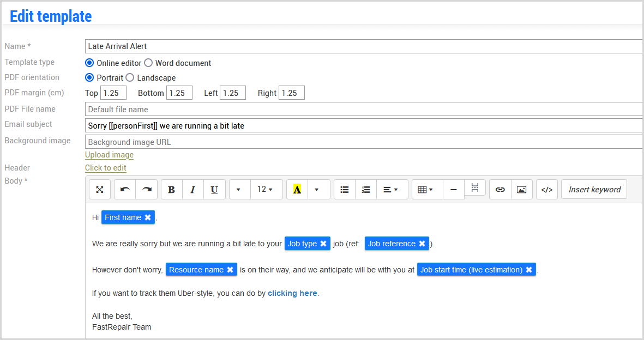
Task: Toggle underline formatting
Action: [x=214, y=190]
